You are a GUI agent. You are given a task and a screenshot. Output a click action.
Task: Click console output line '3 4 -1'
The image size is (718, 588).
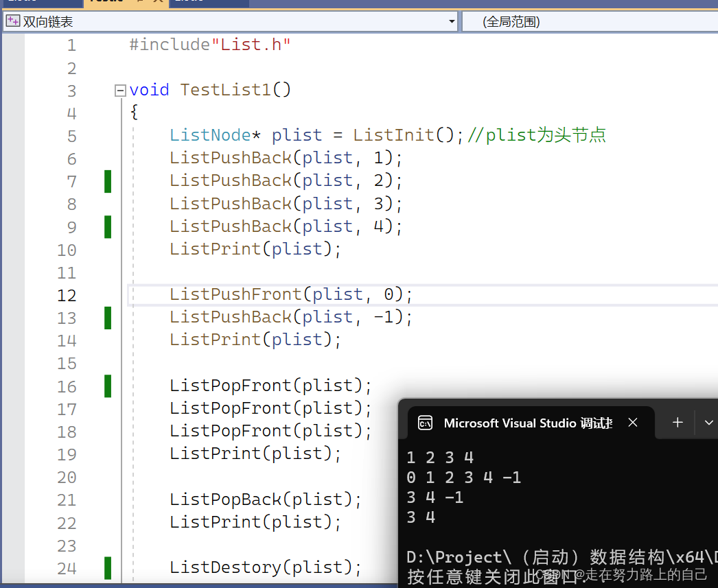coord(435,497)
